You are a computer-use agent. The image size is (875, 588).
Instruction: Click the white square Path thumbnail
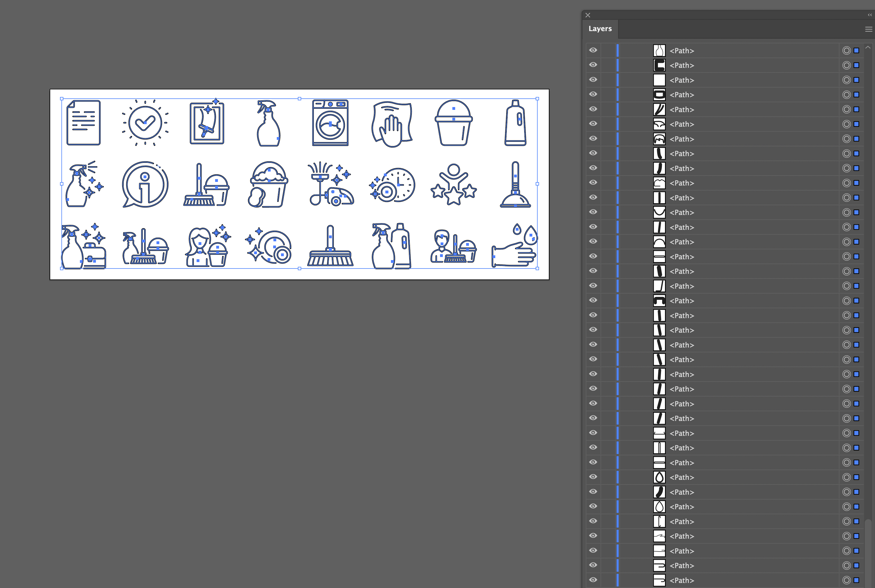click(659, 80)
